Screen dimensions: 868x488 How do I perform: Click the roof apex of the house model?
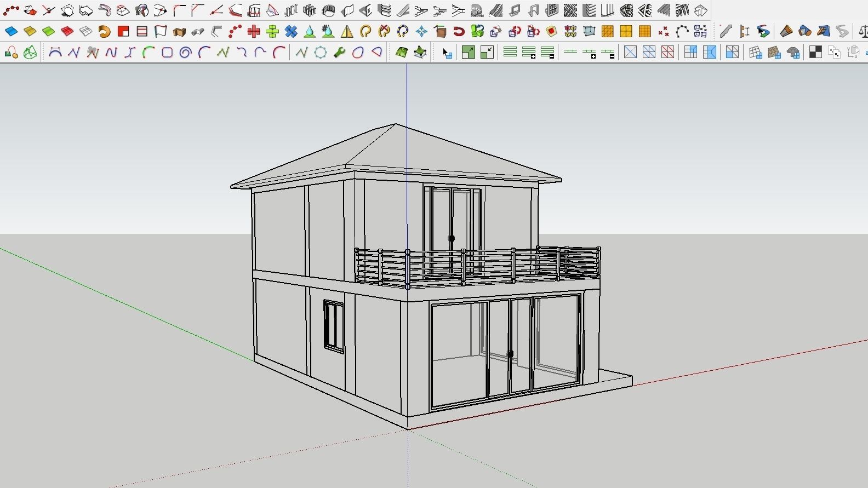tap(395, 124)
